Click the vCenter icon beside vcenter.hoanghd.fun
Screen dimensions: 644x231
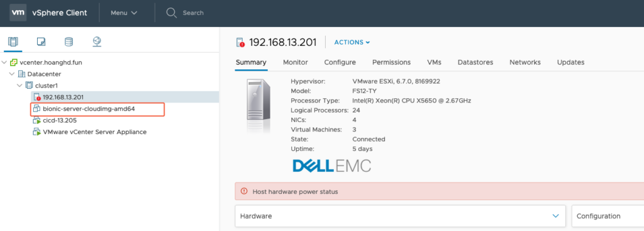coord(14,62)
